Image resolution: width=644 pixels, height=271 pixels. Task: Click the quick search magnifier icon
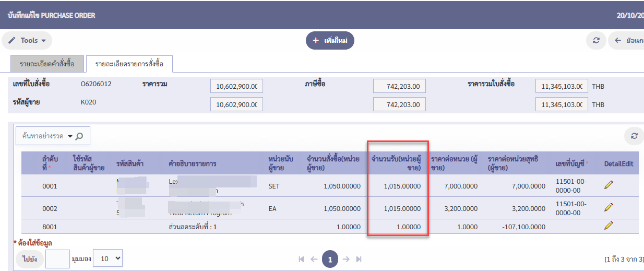[79, 136]
